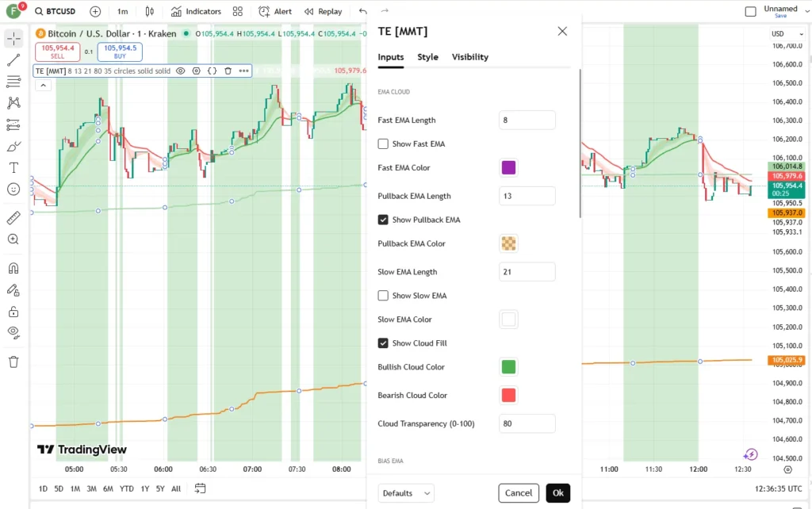Change the purple Fast EMA Color swatch
Screen dimensions: 812x509
point(508,168)
